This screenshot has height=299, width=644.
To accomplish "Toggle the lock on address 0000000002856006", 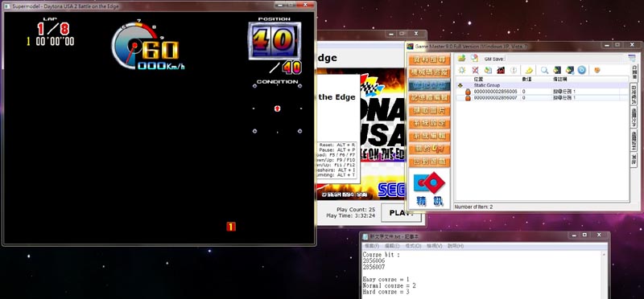I will [468, 92].
